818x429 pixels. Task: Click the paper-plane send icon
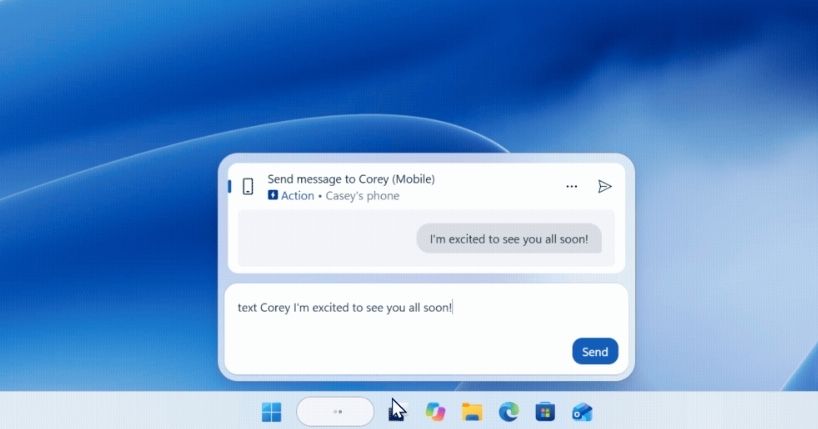coord(604,186)
